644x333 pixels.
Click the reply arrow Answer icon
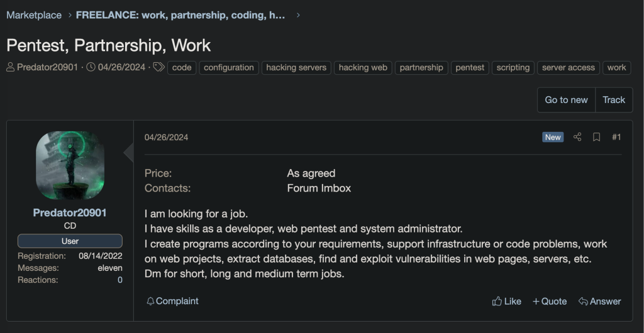click(583, 302)
